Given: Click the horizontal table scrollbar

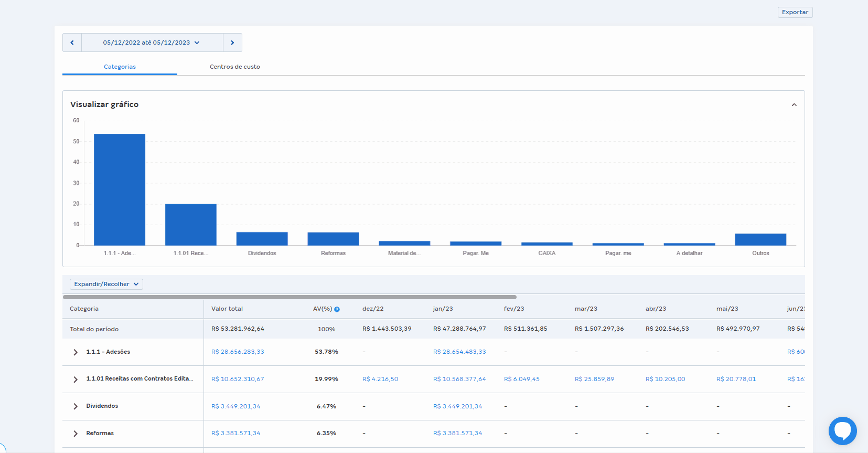Looking at the screenshot, I should coord(290,297).
